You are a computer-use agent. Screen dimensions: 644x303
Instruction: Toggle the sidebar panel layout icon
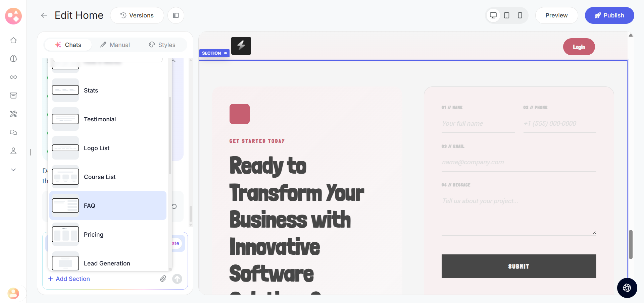click(176, 15)
